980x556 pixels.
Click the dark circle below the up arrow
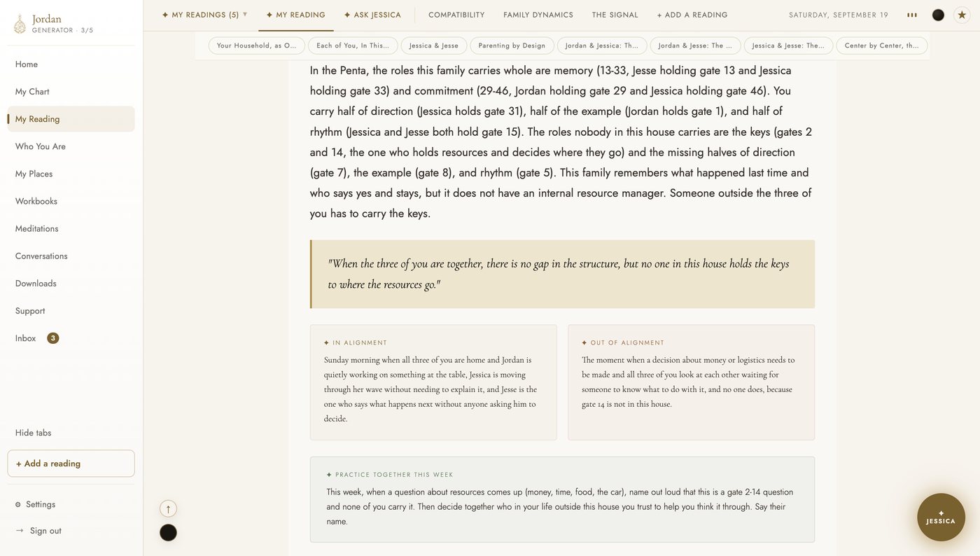click(168, 532)
